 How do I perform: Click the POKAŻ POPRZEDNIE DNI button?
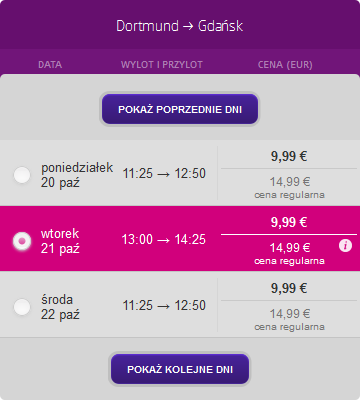(x=180, y=109)
